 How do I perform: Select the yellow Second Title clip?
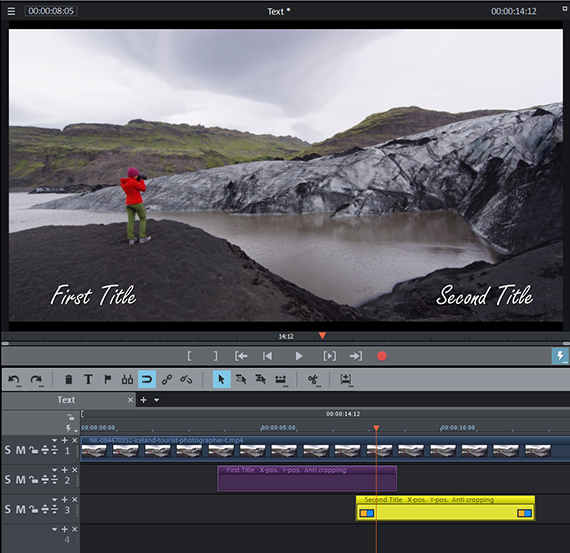pos(445,508)
